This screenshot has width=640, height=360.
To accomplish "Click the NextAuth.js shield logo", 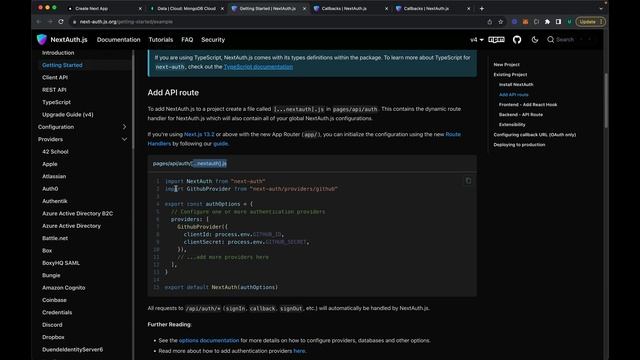I will point(42,40).
